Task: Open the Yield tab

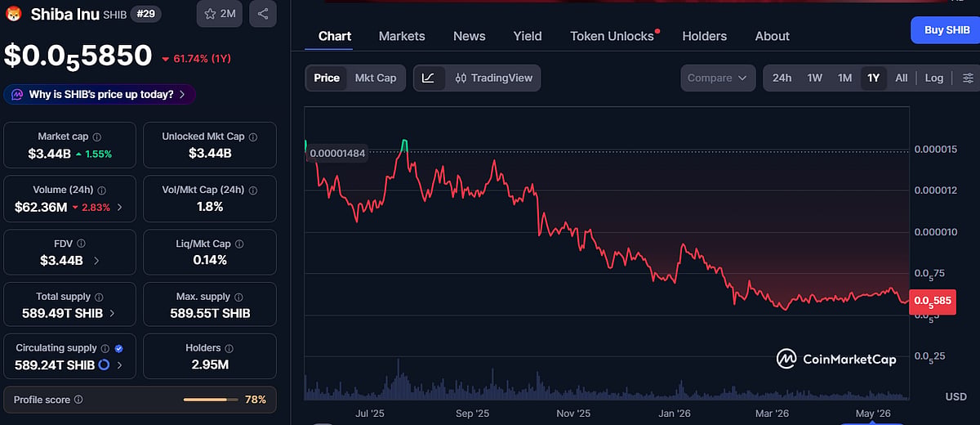Action: pyautogui.click(x=528, y=36)
